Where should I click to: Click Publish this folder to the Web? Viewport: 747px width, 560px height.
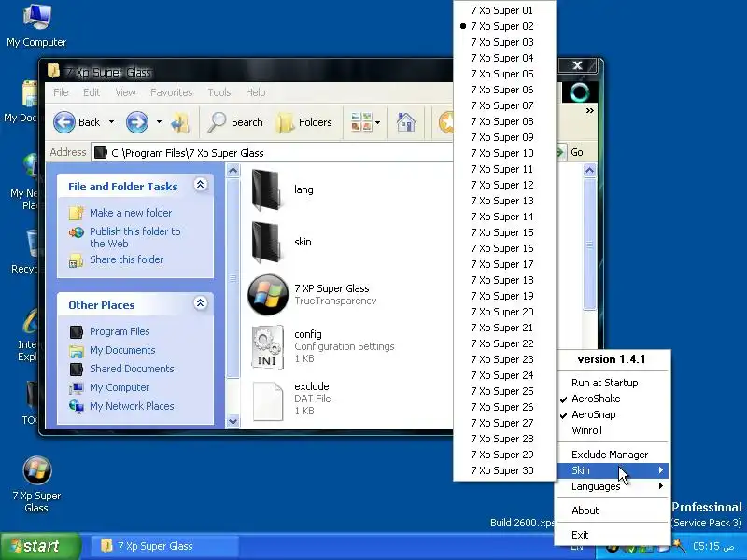point(135,237)
